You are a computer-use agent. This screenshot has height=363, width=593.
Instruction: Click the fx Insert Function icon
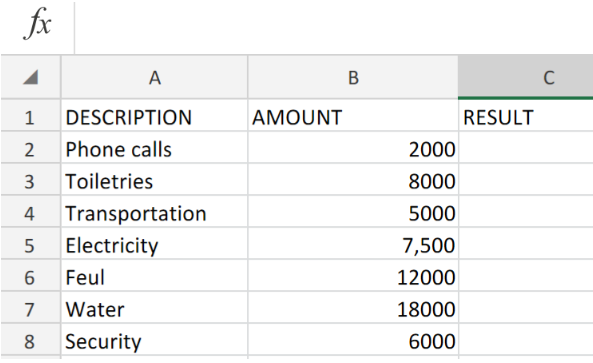click(37, 24)
